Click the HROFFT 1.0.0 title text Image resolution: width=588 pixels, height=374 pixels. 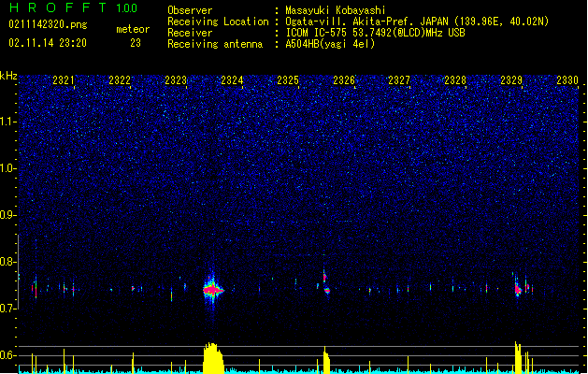(x=74, y=7)
